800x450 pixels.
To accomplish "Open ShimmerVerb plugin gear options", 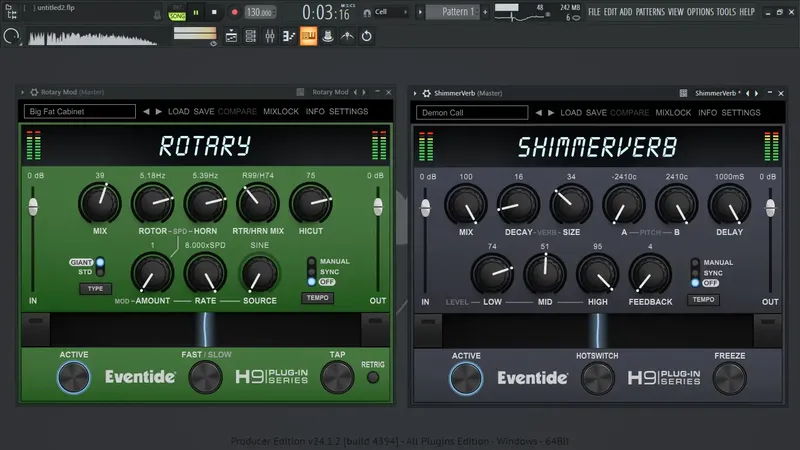I will click(427, 93).
